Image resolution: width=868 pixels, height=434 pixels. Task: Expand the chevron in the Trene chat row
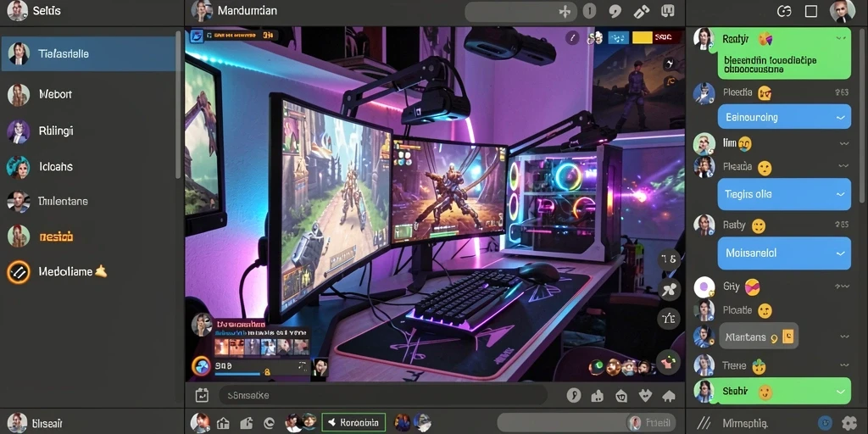(843, 364)
